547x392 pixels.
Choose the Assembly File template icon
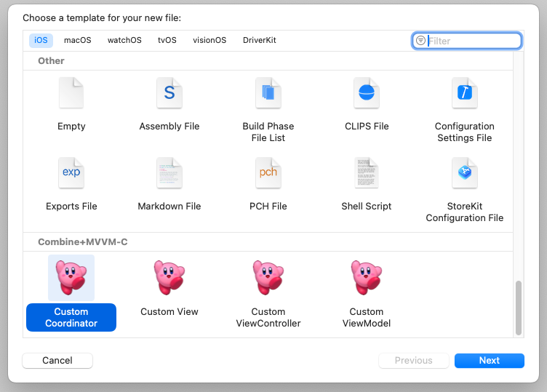(x=169, y=93)
